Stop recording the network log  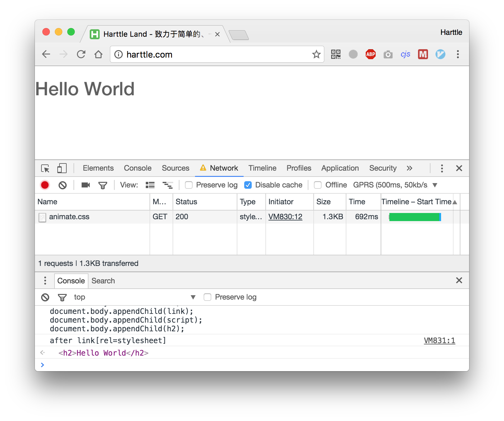tap(45, 185)
